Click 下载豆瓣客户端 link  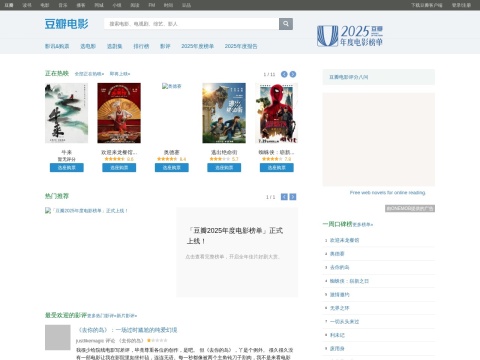[x=427, y=5]
